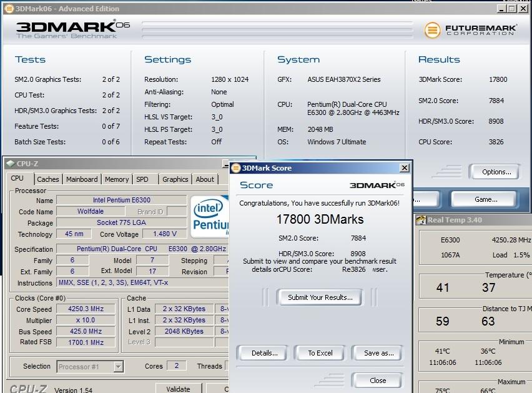Viewport: 532px width, 393px height.
Task: Open the Processor #1 selection dropdown
Action: (x=118, y=367)
